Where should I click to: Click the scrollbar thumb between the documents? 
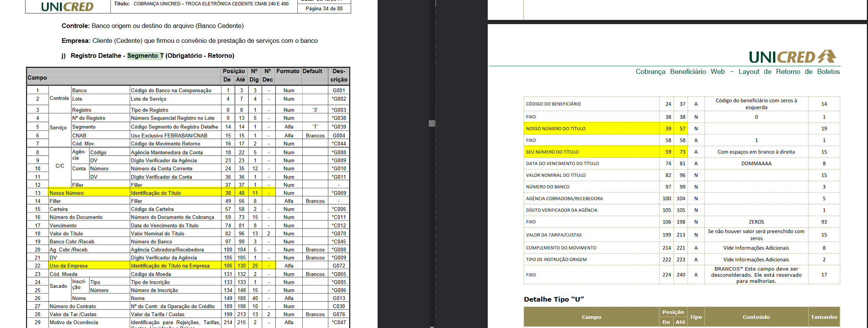[x=432, y=123]
